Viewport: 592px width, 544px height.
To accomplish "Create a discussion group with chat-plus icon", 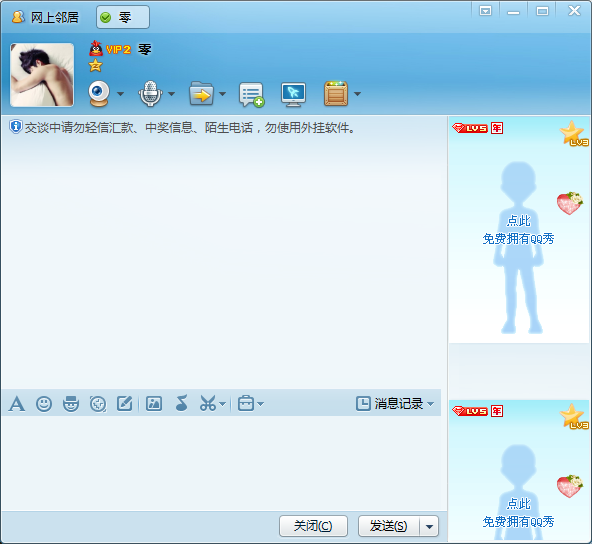I will point(251,94).
